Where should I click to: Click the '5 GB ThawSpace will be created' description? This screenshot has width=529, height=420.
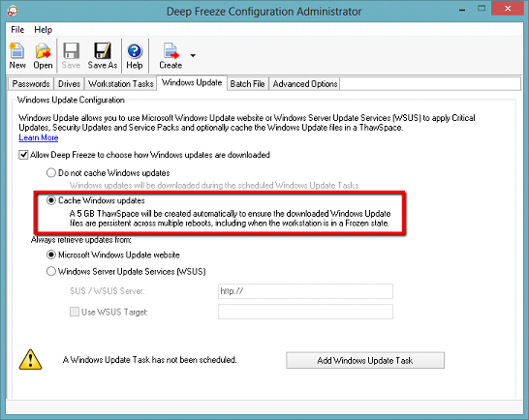pos(230,219)
